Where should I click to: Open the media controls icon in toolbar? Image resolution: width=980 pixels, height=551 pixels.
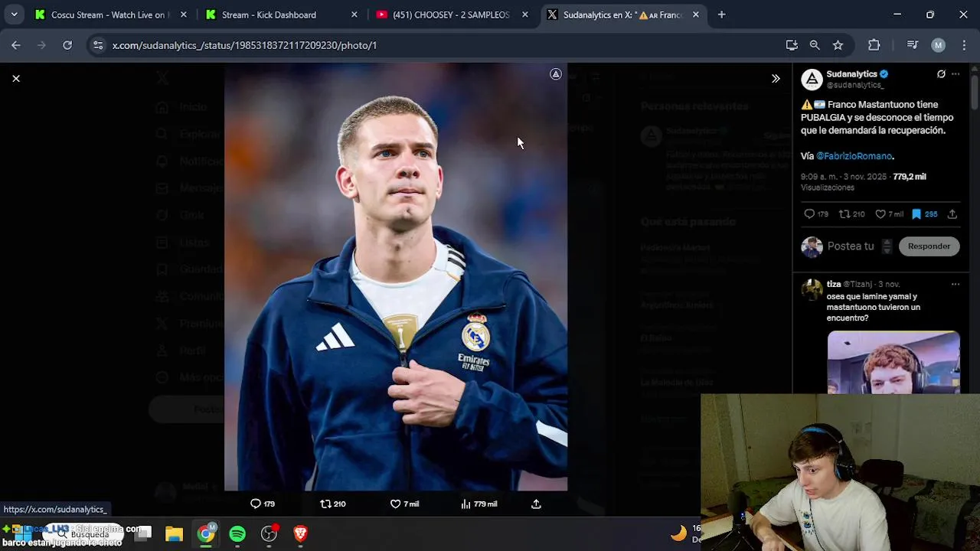click(912, 45)
